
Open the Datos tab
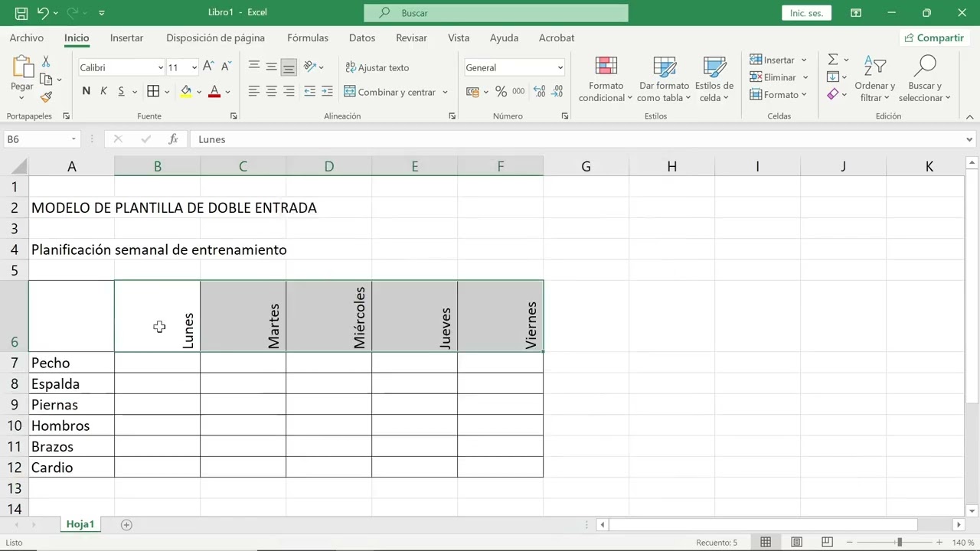click(362, 37)
